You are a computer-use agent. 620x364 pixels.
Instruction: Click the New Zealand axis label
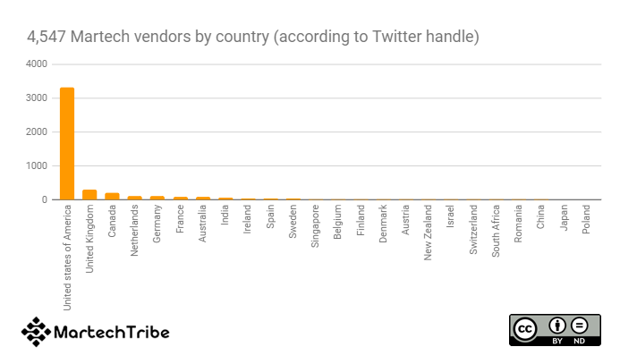[429, 234]
